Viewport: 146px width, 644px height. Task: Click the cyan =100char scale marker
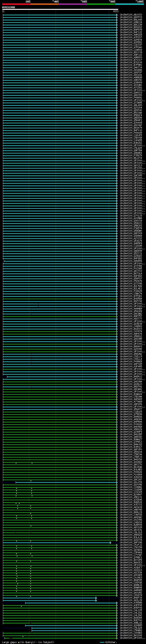tap(102, 642)
